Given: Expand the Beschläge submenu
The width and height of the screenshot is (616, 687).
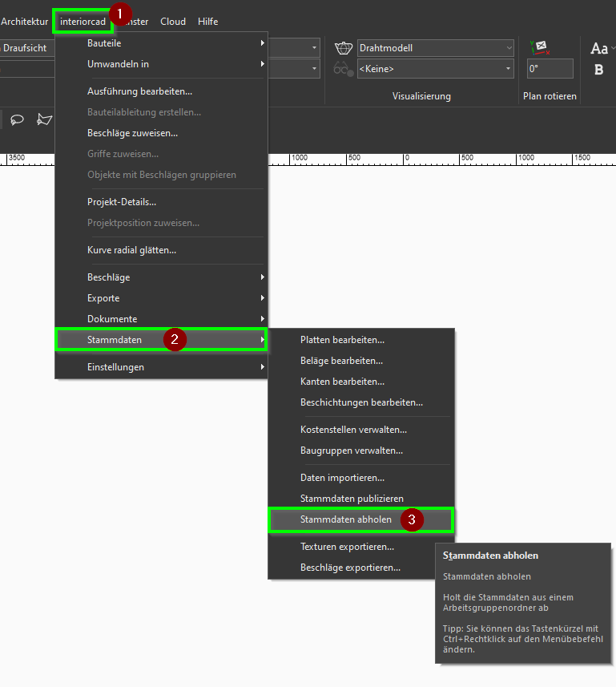Looking at the screenshot, I should [161, 277].
